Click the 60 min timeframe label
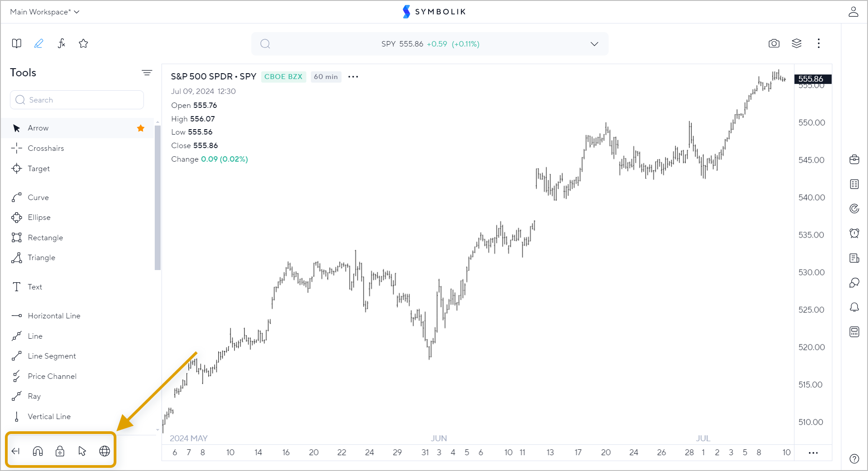 pos(326,77)
